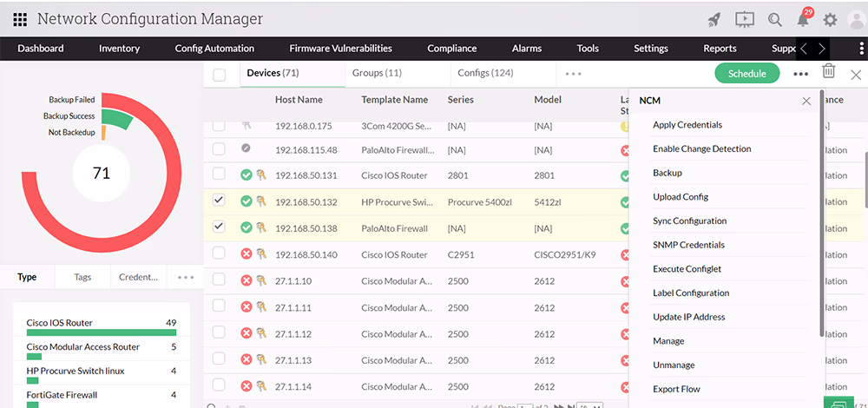The width and height of the screenshot is (868, 408).
Task: Switch to the Configs (124) tab
Action: click(485, 73)
